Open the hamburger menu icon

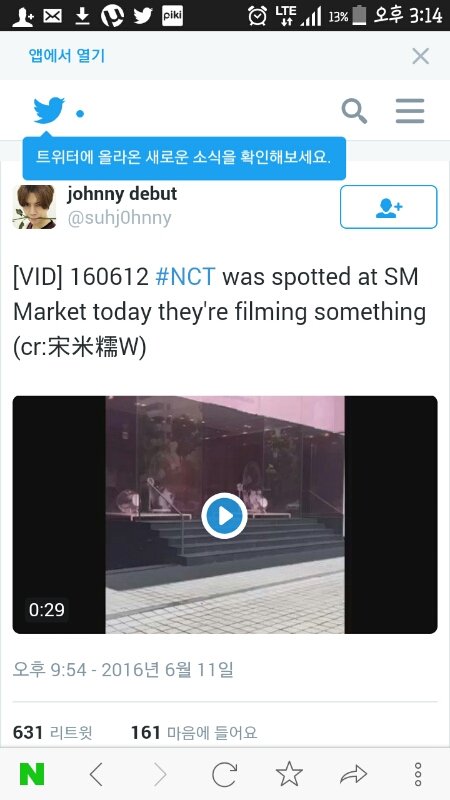coord(410,111)
